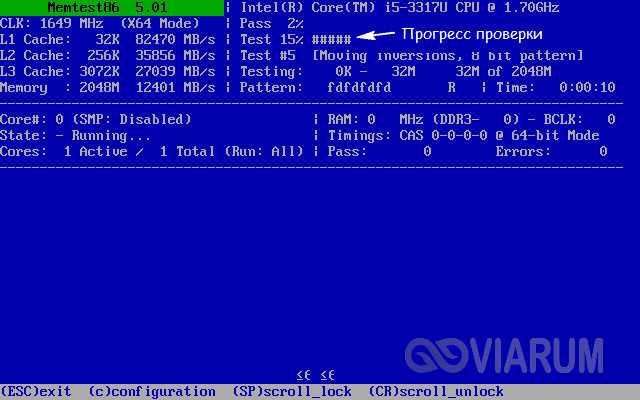Click the CPU name Intel Core i5-3317U text
This screenshot has height=400, width=640.
(x=400, y=7)
